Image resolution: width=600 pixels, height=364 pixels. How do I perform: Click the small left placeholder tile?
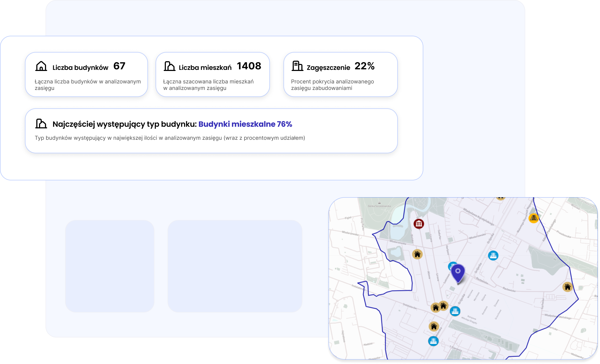tap(109, 266)
